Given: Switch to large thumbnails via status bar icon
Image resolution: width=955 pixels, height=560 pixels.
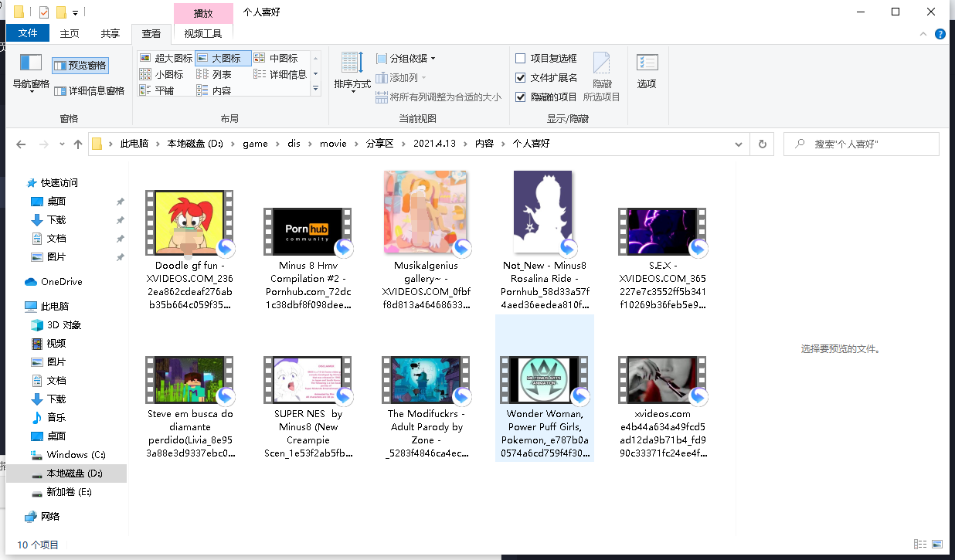Looking at the screenshot, I should 937,545.
